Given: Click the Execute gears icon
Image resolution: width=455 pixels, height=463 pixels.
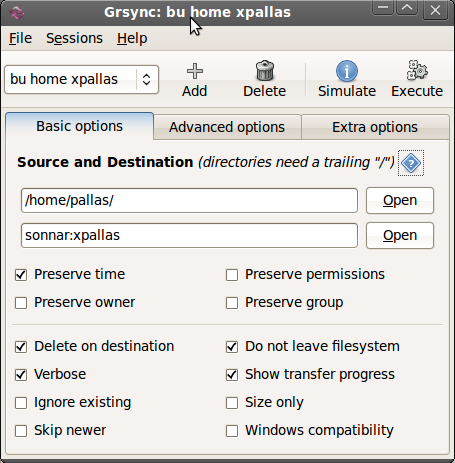Looking at the screenshot, I should 417,70.
